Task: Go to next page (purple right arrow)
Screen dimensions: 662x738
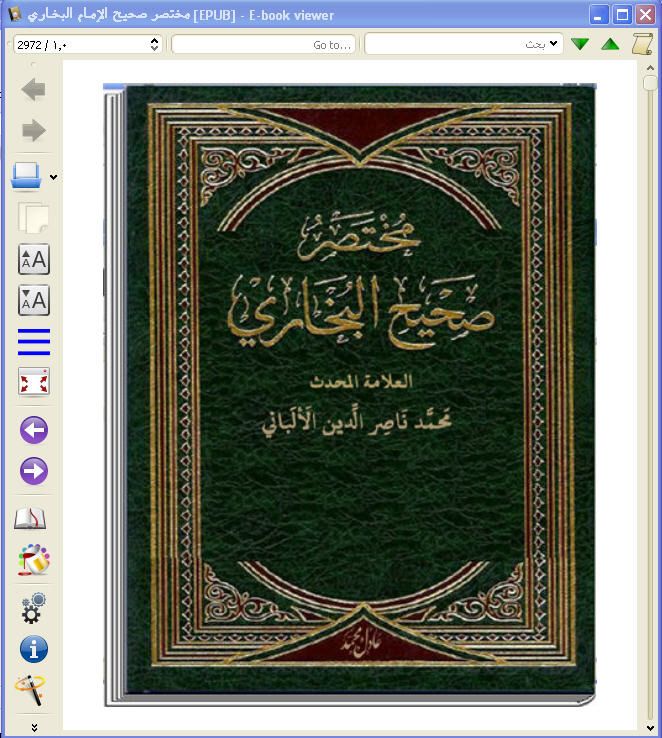Action: pos(33,471)
